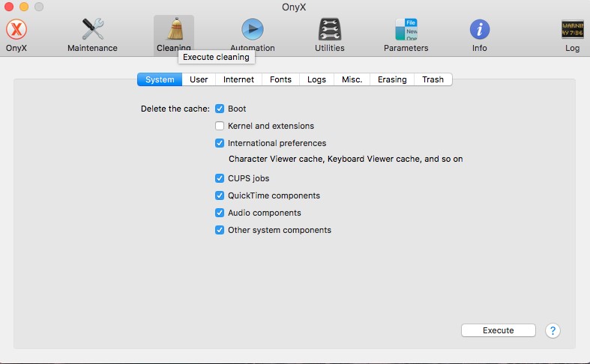Viewport: 590px width, 364px height.
Task: Select the Trash tab
Action: pos(433,79)
